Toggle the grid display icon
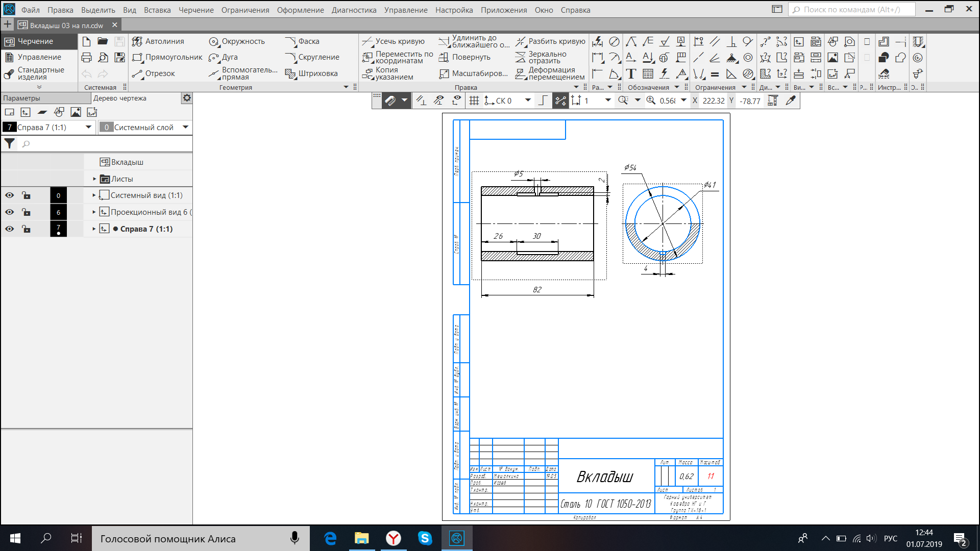 click(x=474, y=101)
